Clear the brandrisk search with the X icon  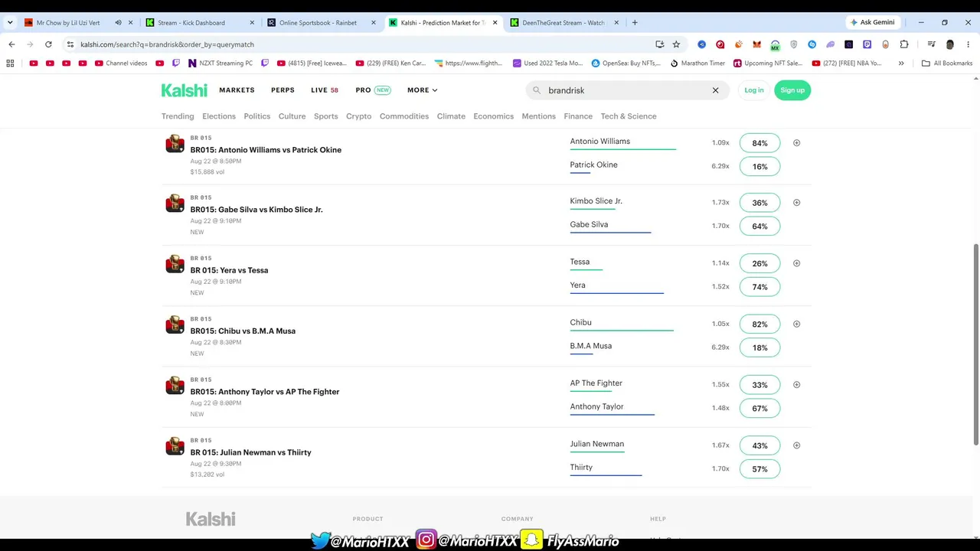[716, 90]
